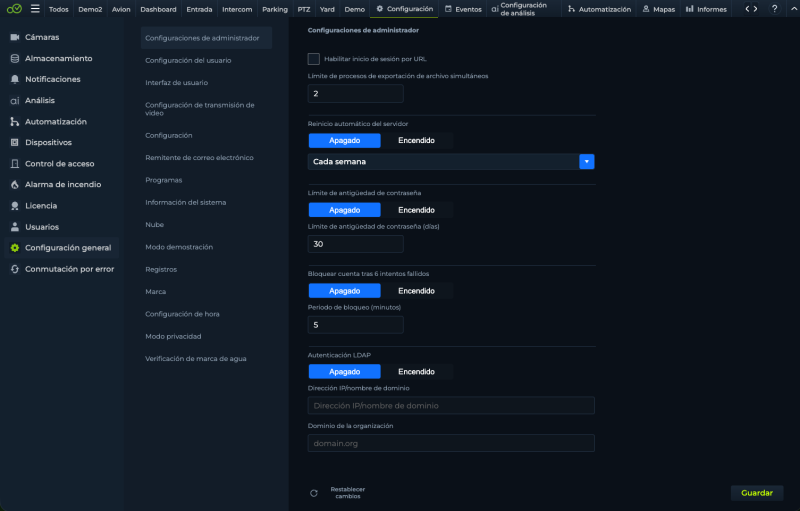800x511 pixels.
Task: Select the Alarma de incendio flame icon
Action: point(15,185)
